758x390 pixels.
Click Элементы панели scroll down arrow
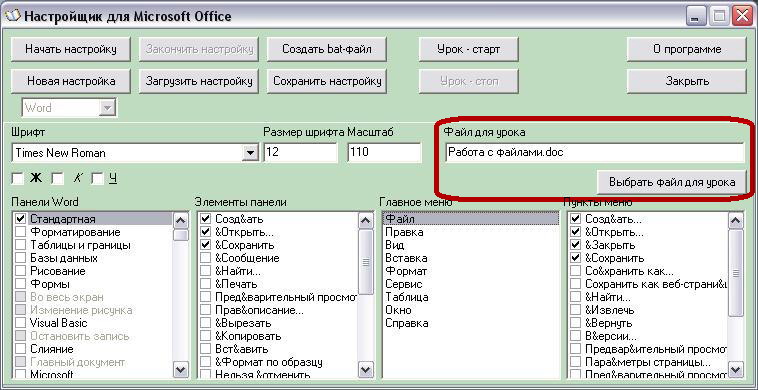tap(366, 370)
